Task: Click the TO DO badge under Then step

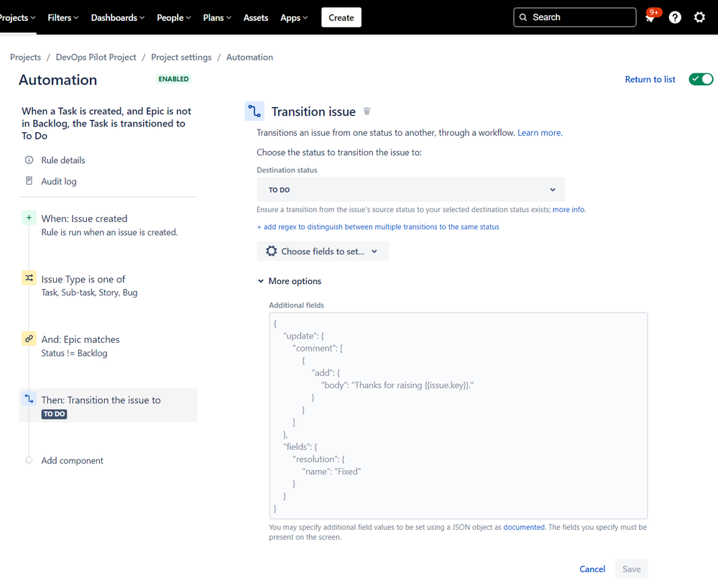Action: pos(55,414)
